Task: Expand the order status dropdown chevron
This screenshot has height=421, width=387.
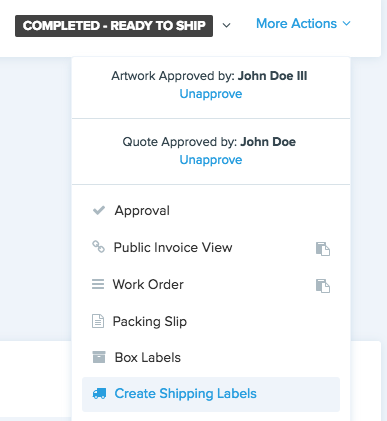Action: [227, 25]
